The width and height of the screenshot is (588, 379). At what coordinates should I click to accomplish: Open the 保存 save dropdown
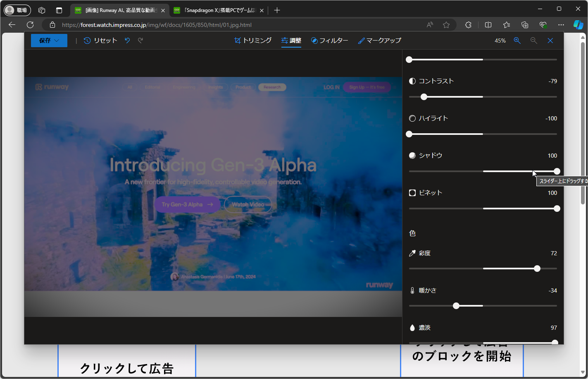pos(49,41)
